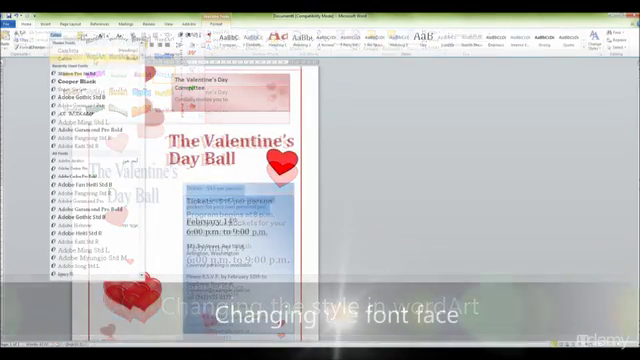Click Find in the Editing group
This screenshot has height=360, width=640.
(616, 32)
